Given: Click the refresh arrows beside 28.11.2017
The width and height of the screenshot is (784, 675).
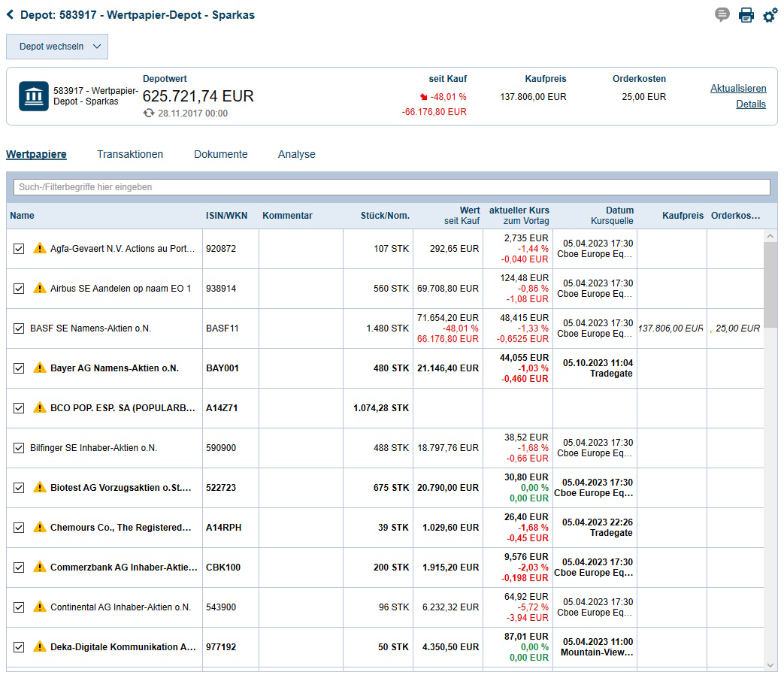Looking at the screenshot, I should pyautogui.click(x=149, y=113).
